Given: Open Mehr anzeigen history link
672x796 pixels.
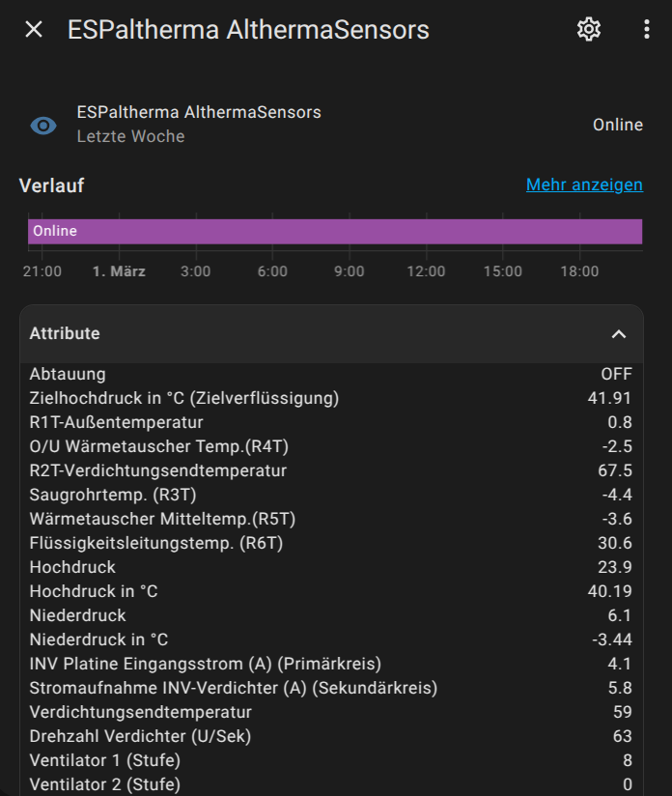Looking at the screenshot, I should pyautogui.click(x=584, y=185).
